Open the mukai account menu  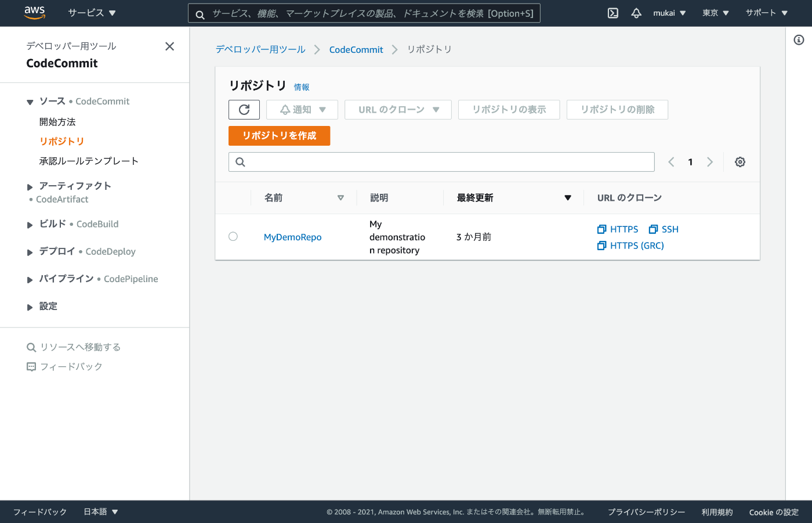(669, 13)
